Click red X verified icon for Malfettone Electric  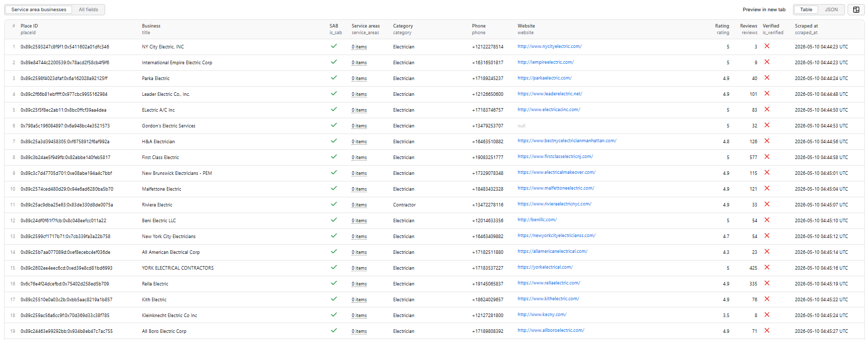tap(766, 188)
